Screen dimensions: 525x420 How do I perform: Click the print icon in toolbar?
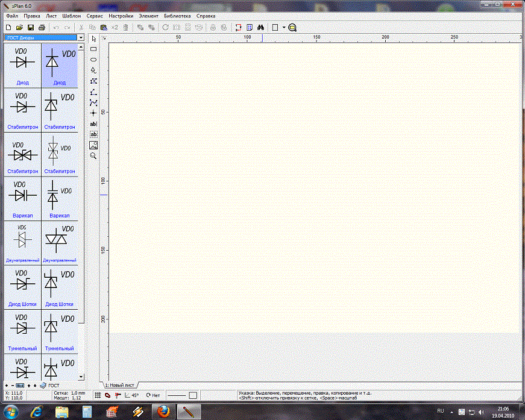(42, 28)
